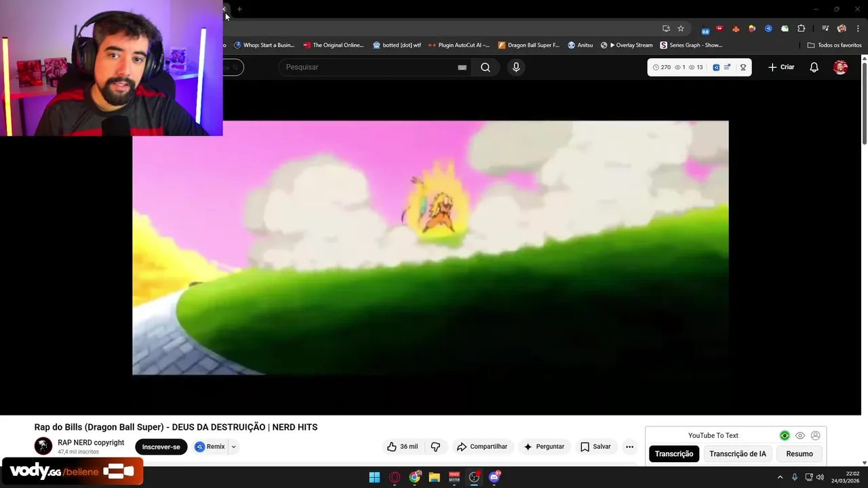Open YouTube notifications bell
This screenshot has width=868, height=488.
pos(814,67)
